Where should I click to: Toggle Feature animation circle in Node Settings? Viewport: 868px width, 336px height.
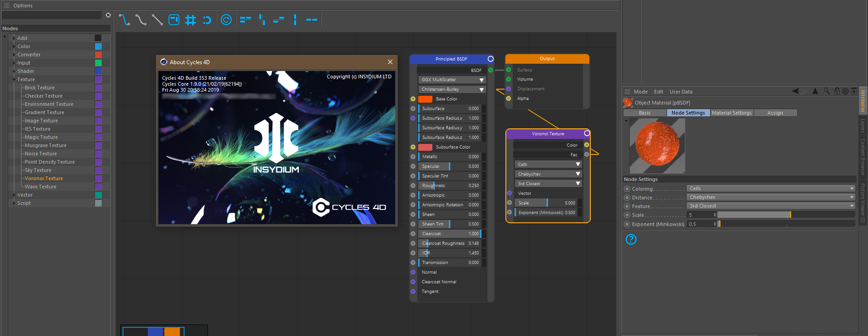[x=627, y=206]
